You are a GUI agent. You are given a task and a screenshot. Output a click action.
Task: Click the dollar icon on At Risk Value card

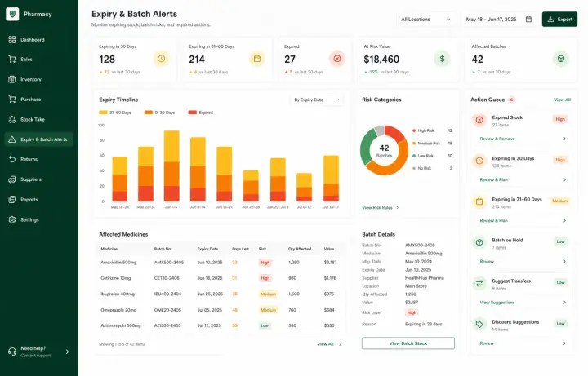point(442,59)
